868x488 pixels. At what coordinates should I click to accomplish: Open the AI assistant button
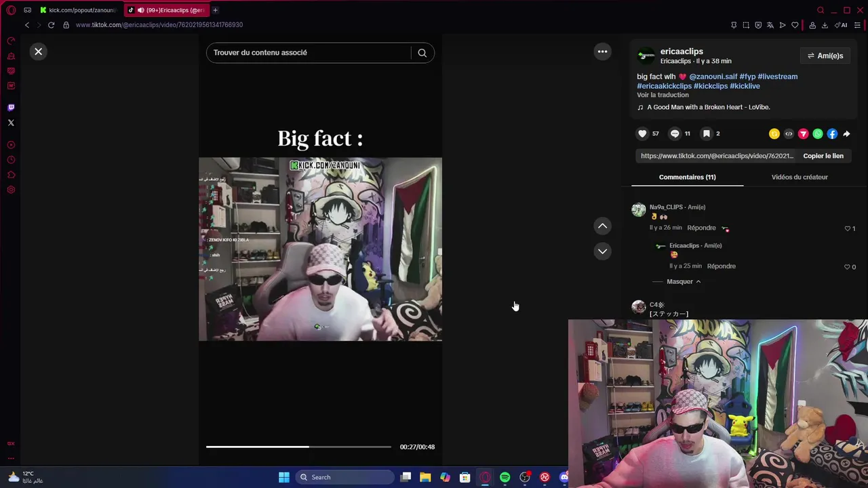841,25
